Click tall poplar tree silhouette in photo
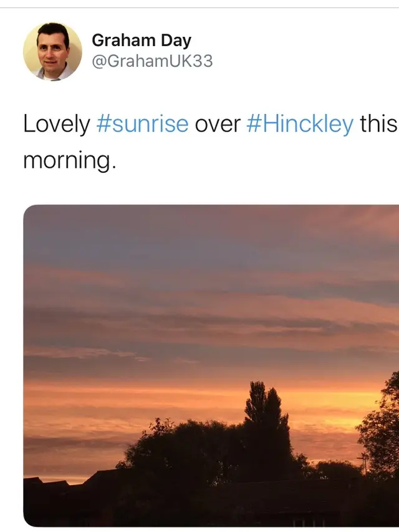Image resolution: width=399 pixels, height=532 pixels. click(267, 417)
